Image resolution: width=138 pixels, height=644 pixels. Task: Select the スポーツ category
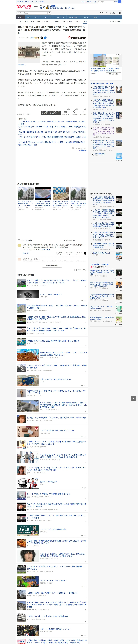pyautogui.click(x=56, y=21)
